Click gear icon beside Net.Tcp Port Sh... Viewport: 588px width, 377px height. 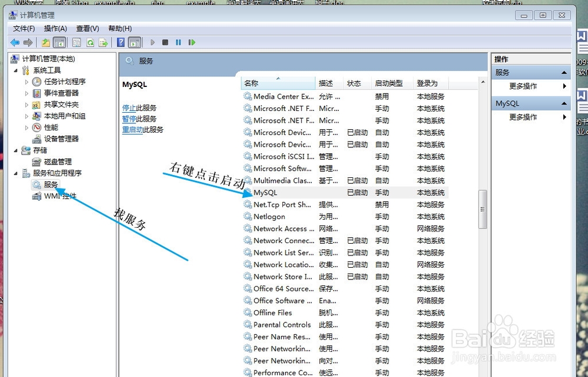[248, 204]
